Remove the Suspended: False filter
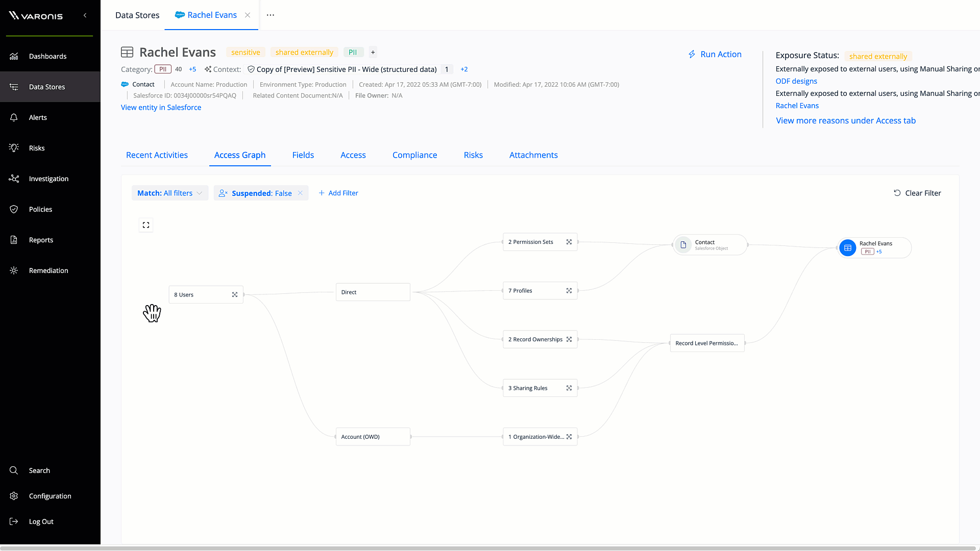Image resolution: width=980 pixels, height=551 pixels. point(300,193)
